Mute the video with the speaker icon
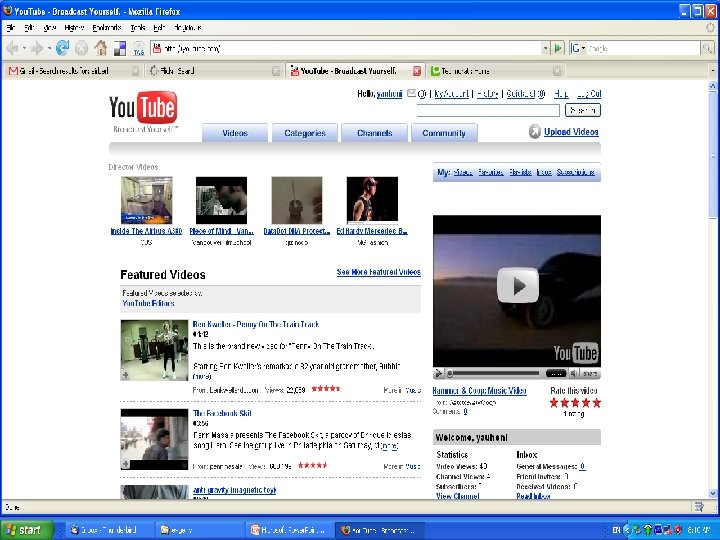 coord(574,374)
